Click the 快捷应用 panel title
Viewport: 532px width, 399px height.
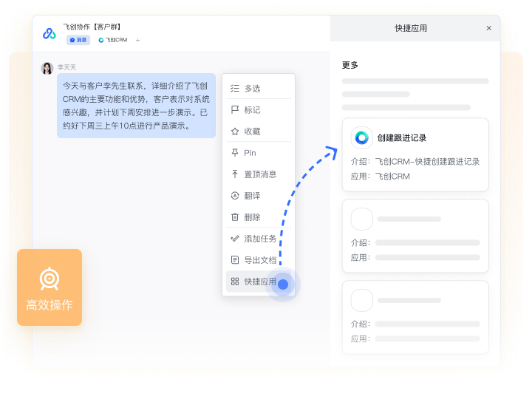(411, 28)
